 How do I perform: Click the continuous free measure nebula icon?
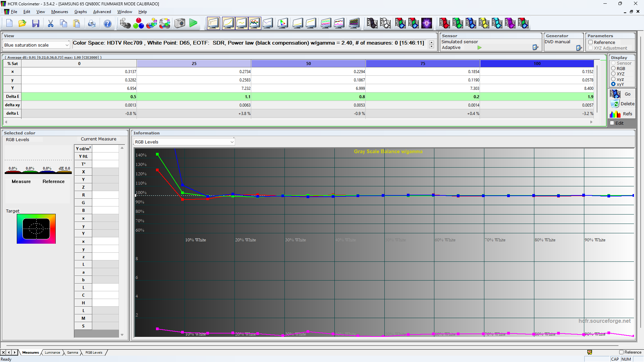pos(427,23)
